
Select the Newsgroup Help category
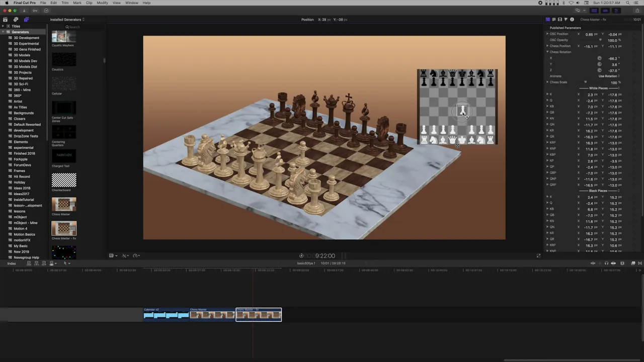26,257
